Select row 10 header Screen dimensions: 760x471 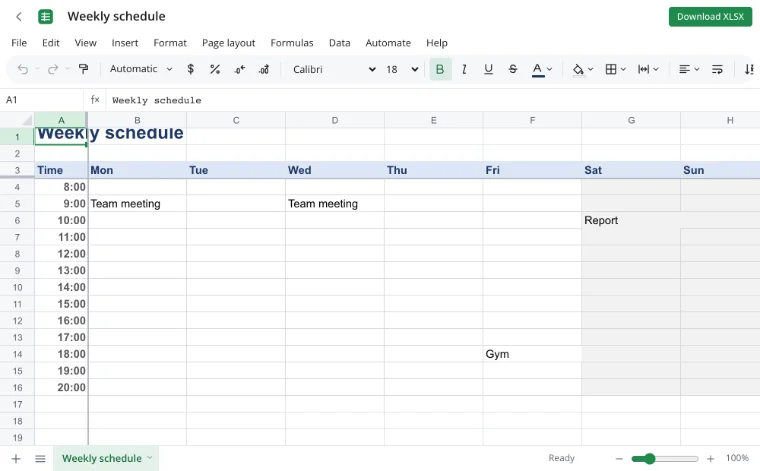17,287
